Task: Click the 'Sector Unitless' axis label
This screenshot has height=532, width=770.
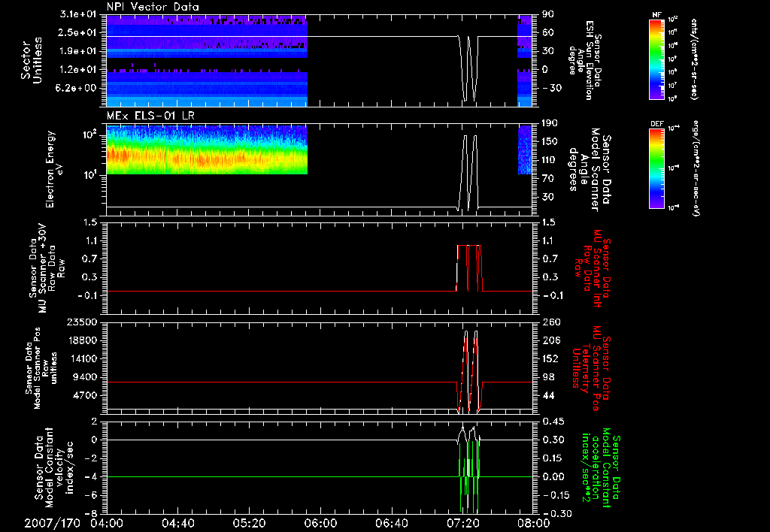Action: pos(32,60)
